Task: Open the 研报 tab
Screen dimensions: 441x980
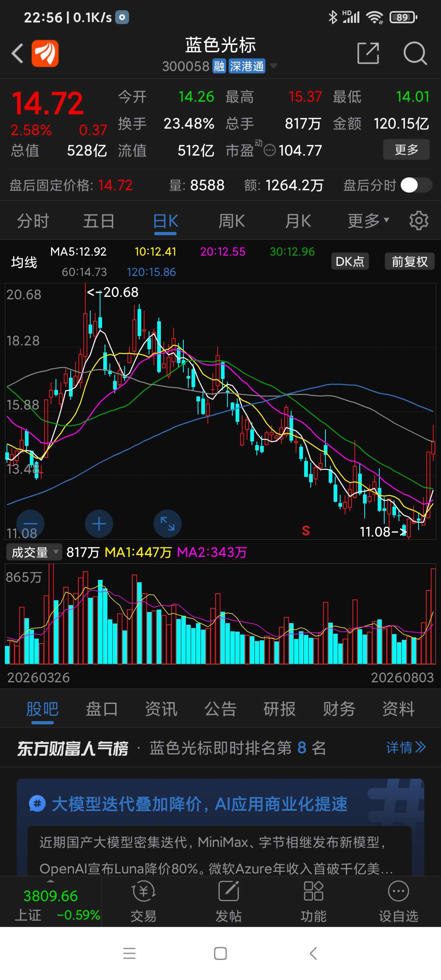Action: pyautogui.click(x=280, y=708)
